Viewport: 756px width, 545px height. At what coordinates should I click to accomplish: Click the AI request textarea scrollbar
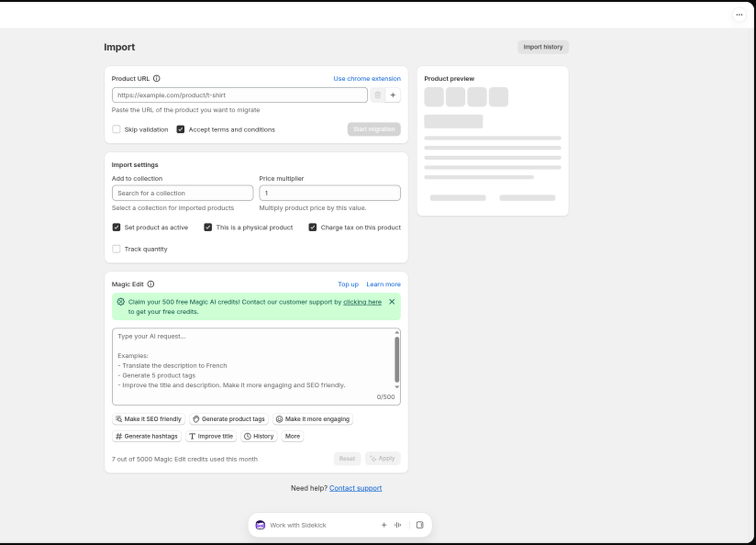tap(397, 359)
